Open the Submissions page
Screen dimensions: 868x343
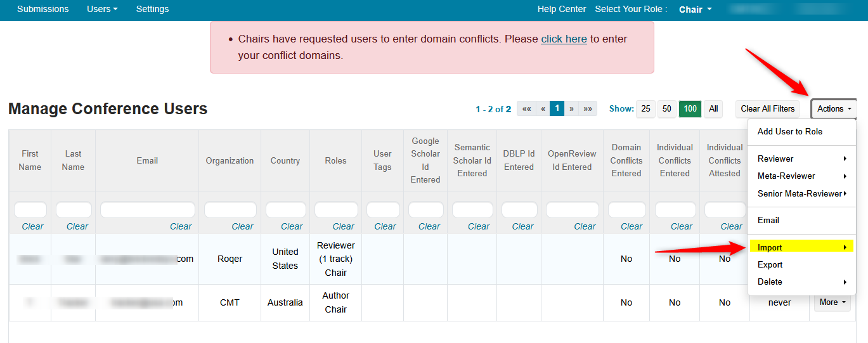42,9
